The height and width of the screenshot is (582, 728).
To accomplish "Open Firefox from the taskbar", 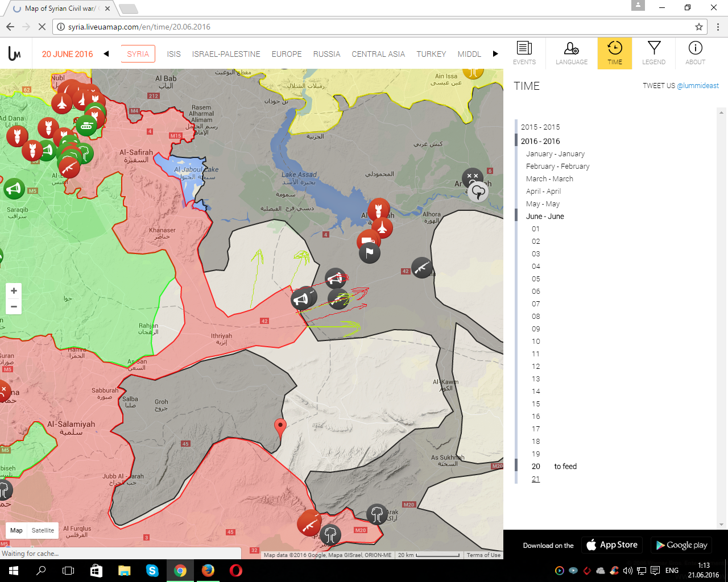I will [x=208, y=571].
